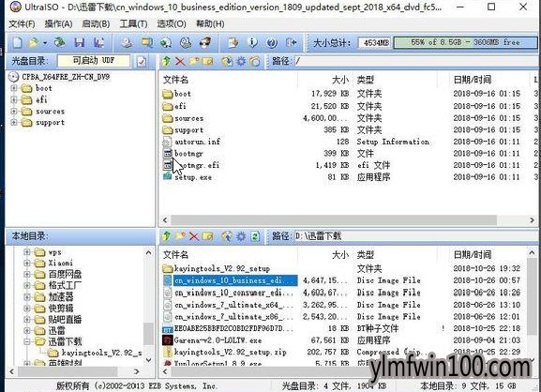
Task: Collapse the 迅雷下載 folder node
Action: (27, 341)
